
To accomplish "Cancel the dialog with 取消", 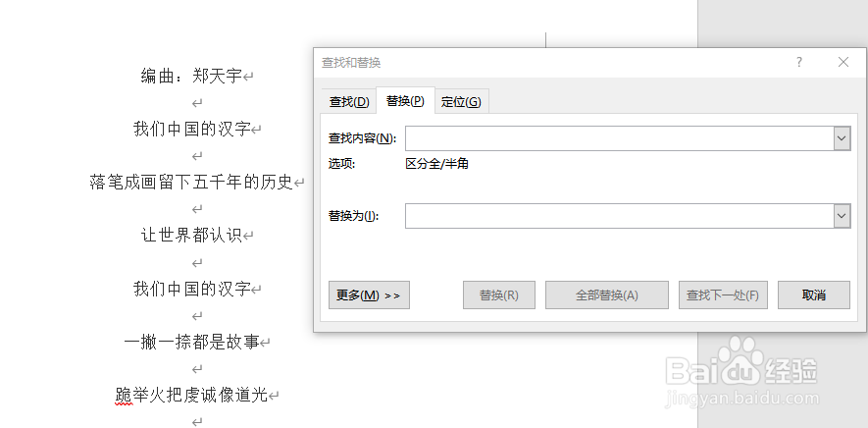I will pos(814,294).
